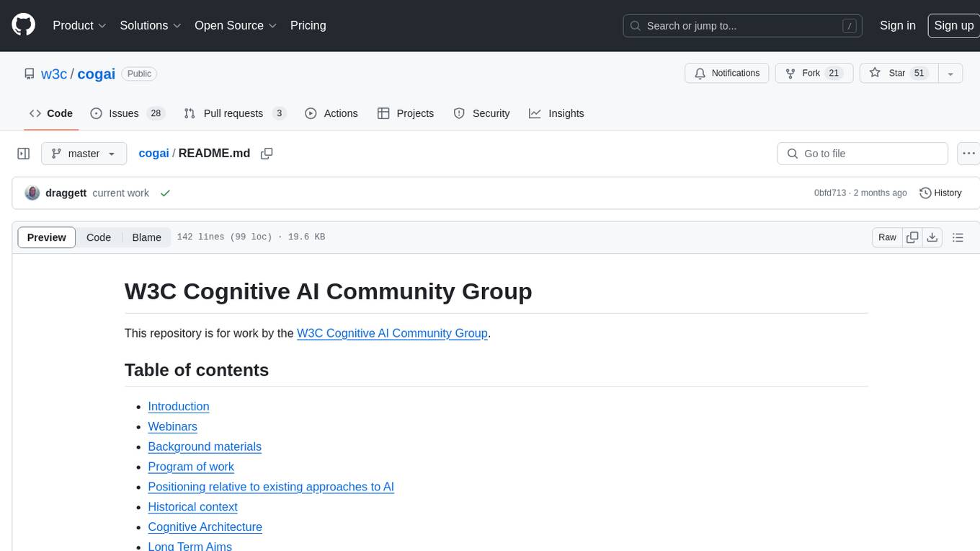This screenshot has width=980, height=551.
Task: Click the GitHub logo icon
Action: click(x=24, y=25)
